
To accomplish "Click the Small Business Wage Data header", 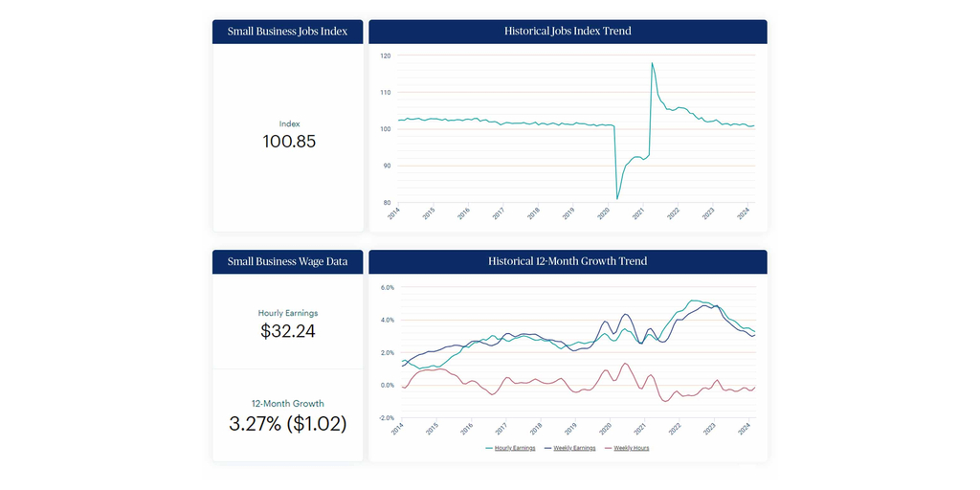I will [288, 261].
